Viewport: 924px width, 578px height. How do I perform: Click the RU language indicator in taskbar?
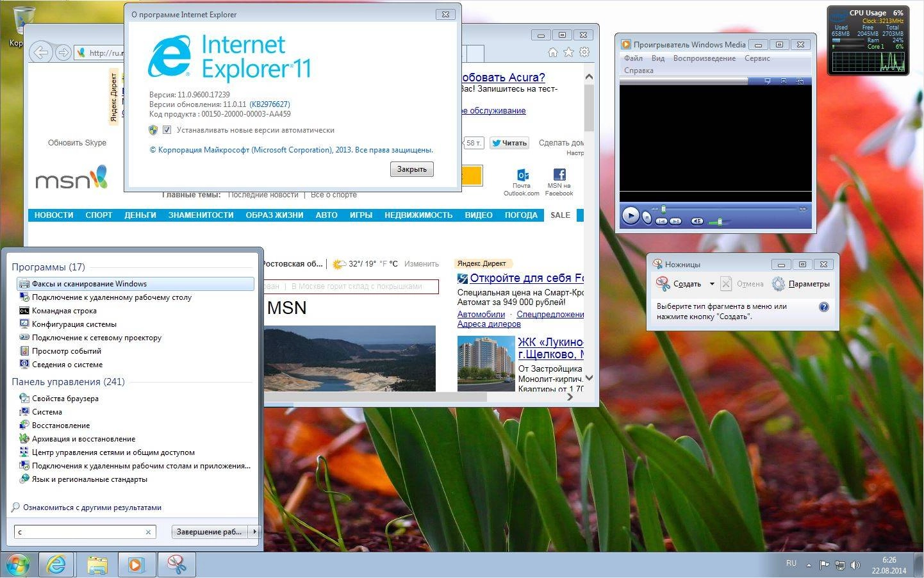[x=791, y=563]
